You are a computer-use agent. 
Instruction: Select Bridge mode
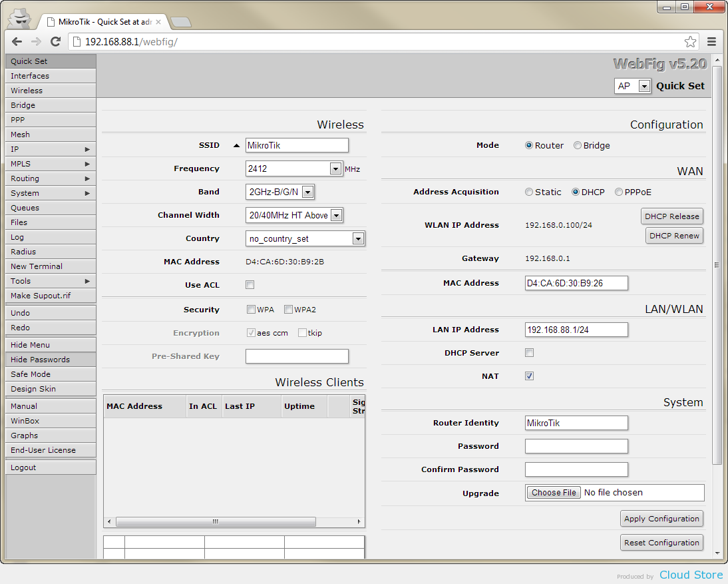(578, 145)
